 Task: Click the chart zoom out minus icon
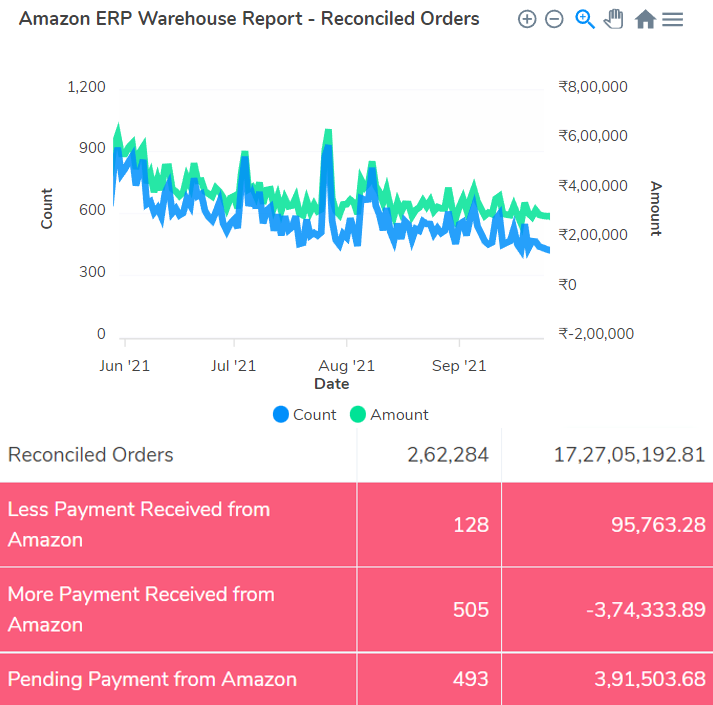(554, 20)
